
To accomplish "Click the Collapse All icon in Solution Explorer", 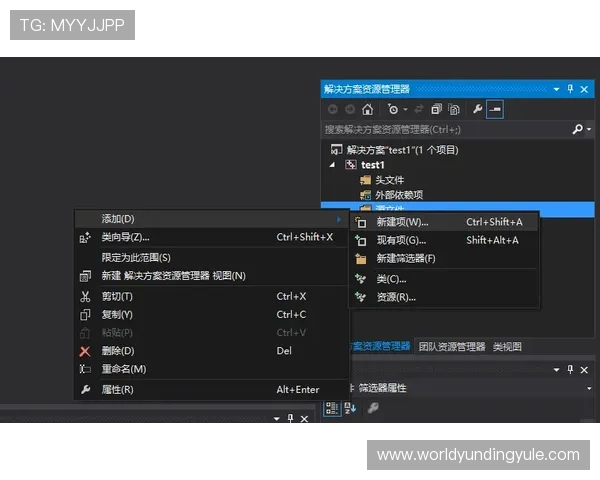I will (436, 109).
